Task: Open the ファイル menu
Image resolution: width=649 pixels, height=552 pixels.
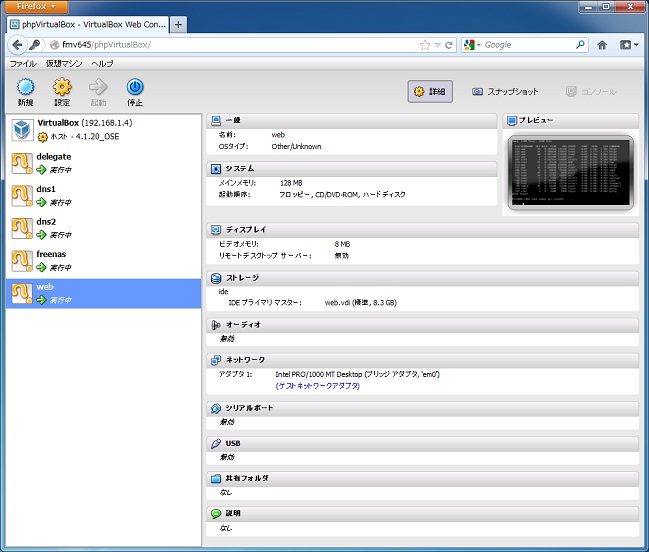Action: 23,64
